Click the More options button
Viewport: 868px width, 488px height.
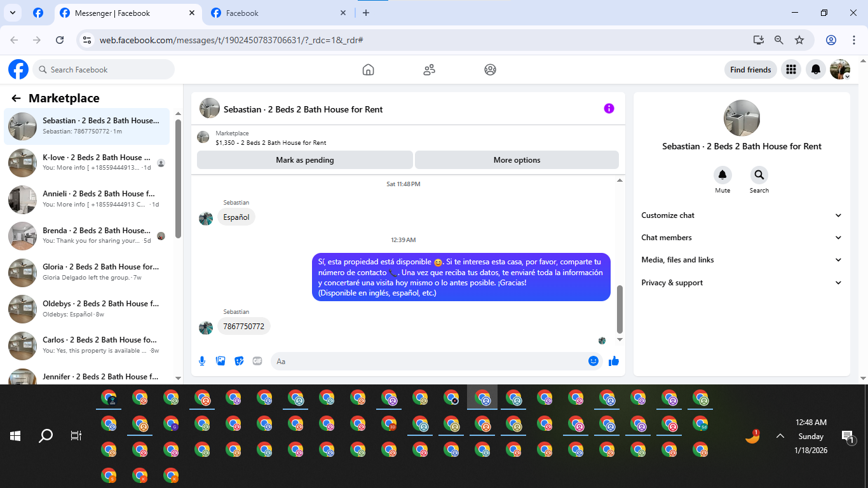(x=517, y=160)
